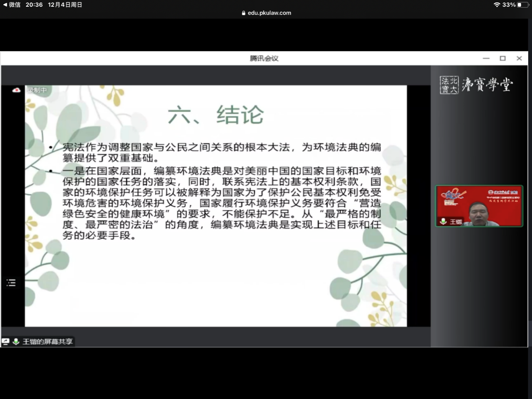
Task: Click the 录制中 recording status text
Action: (x=37, y=90)
